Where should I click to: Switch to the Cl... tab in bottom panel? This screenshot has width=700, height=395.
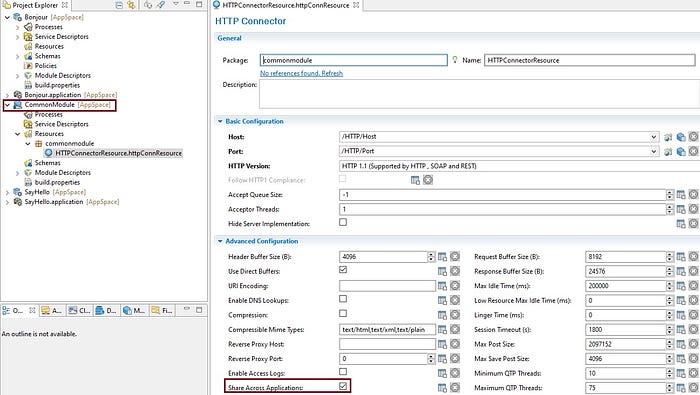point(79,310)
